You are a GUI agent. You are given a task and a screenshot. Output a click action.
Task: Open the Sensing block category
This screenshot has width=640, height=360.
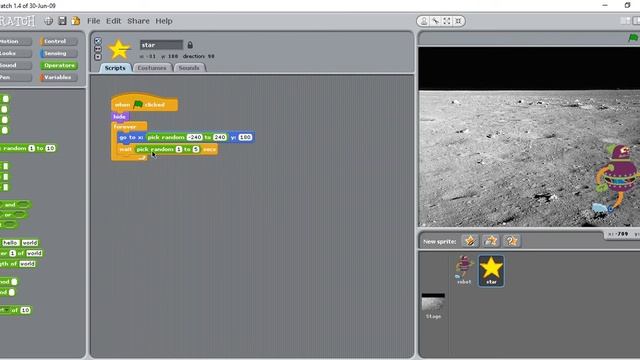pos(58,53)
